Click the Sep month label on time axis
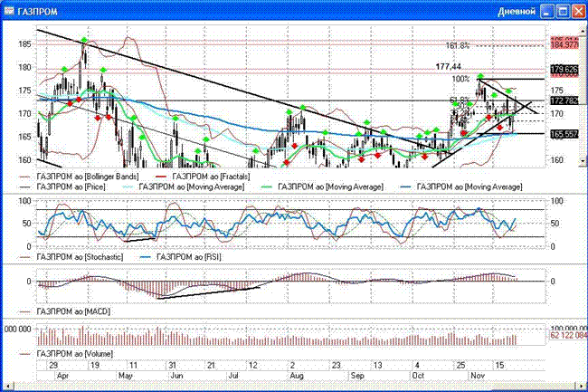 [x=357, y=376]
